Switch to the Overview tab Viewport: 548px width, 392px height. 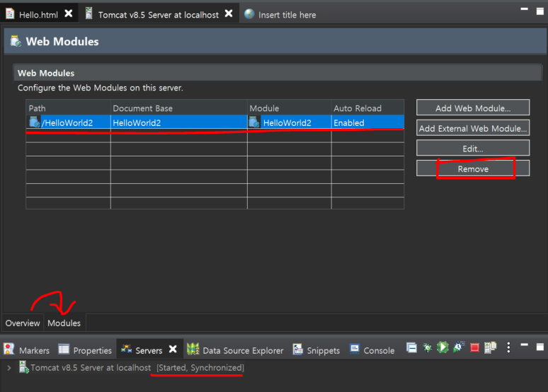click(23, 323)
